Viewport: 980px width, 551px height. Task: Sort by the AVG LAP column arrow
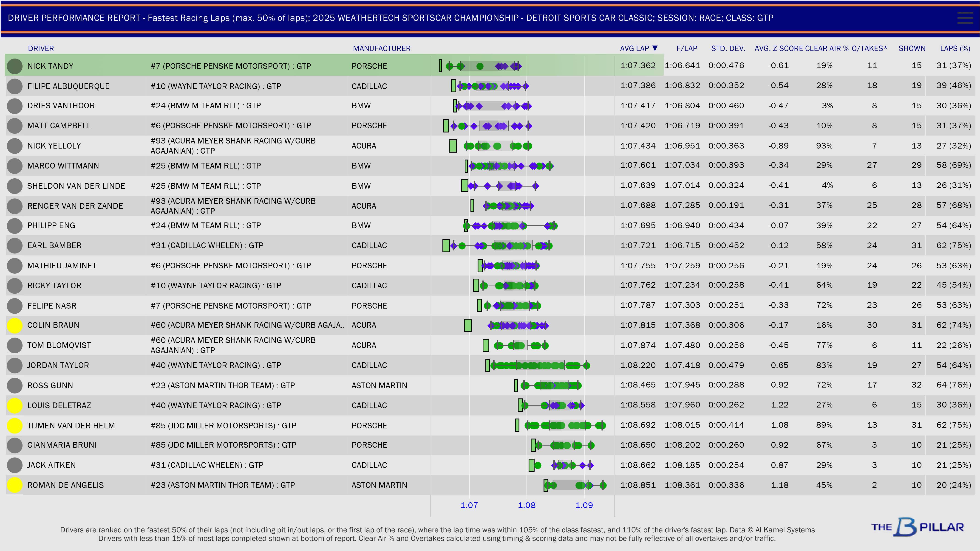click(x=655, y=48)
